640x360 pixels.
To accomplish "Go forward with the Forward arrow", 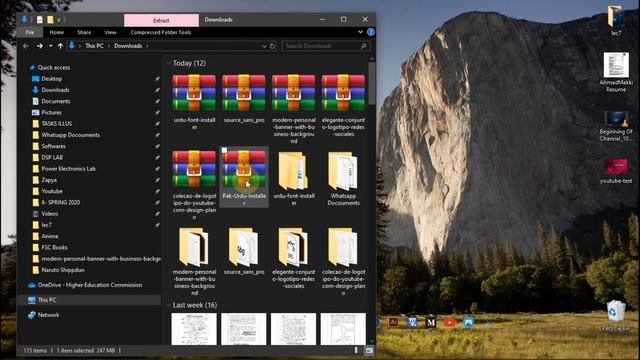I will [40, 46].
